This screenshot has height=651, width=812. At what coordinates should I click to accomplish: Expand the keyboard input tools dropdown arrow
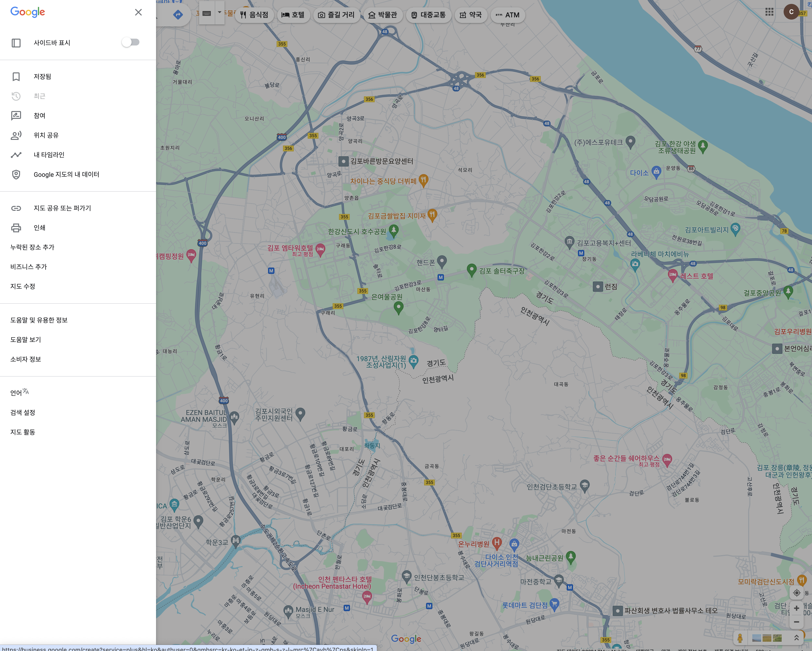[x=220, y=12]
